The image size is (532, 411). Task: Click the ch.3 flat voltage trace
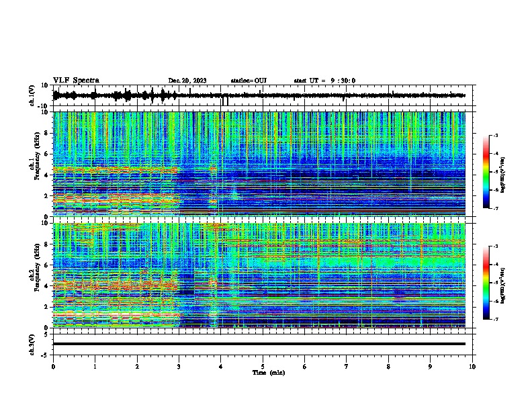[x=259, y=344]
